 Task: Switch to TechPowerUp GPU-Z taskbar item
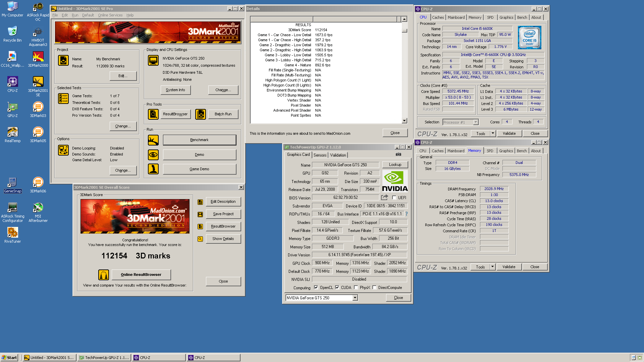[104, 358]
